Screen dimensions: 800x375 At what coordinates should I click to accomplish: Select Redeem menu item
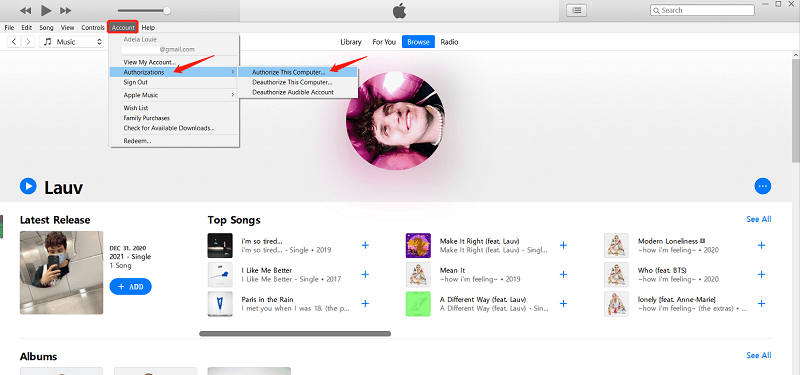tap(174, 141)
